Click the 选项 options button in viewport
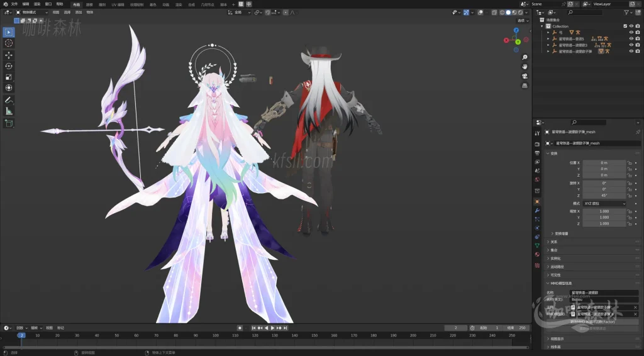This screenshot has height=356, width=644. pos(523,21)
